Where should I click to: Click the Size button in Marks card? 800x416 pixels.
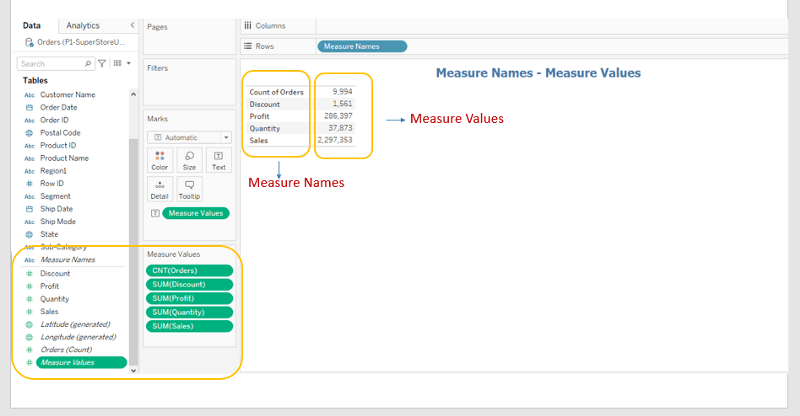click(189, 160)
